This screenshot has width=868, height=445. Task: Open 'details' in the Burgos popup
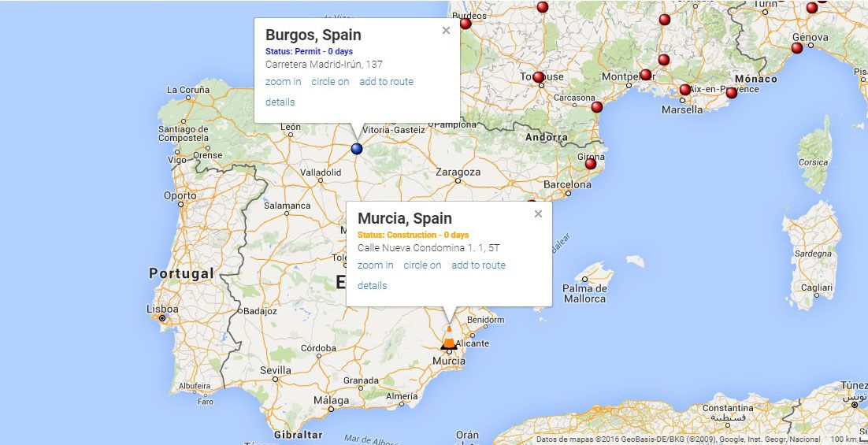tap(280, 102)
